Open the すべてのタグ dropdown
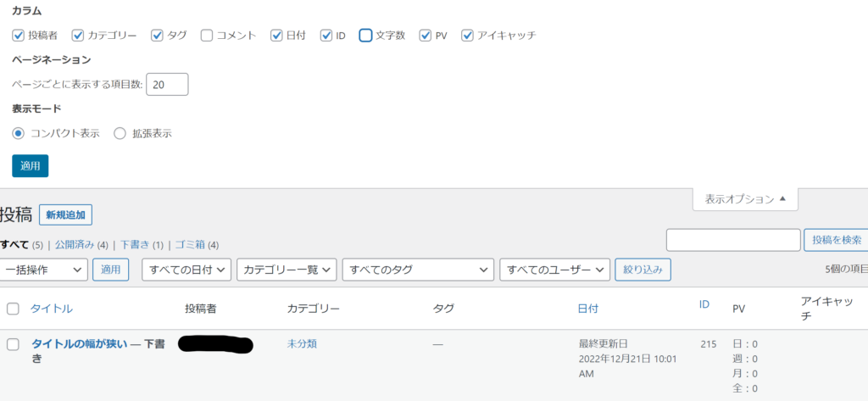The width and height of the screenshot is (868, 401). (418, 270)
